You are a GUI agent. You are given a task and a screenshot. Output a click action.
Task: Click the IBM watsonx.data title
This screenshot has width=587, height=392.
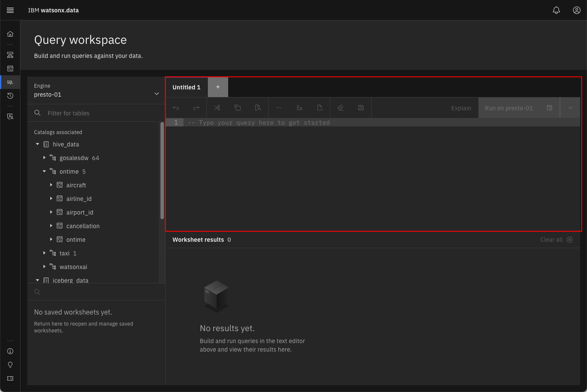(x=53, y=10)
